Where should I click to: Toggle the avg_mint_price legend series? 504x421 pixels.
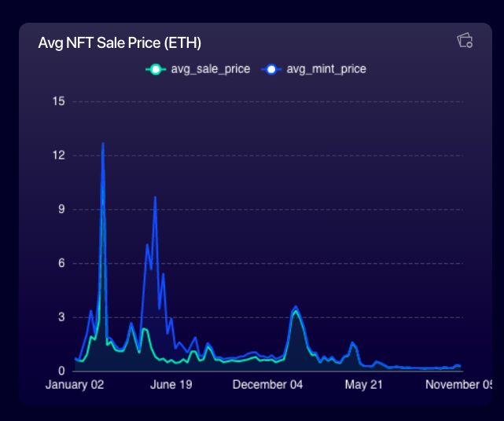(x=314, y=69)
